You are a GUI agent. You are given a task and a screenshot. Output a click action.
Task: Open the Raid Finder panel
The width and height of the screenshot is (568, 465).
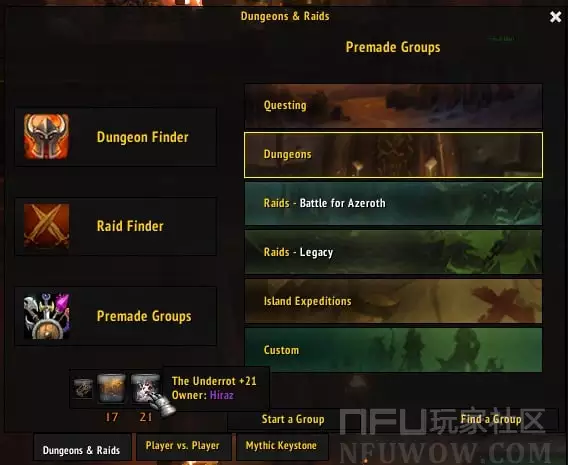point(116,226)
